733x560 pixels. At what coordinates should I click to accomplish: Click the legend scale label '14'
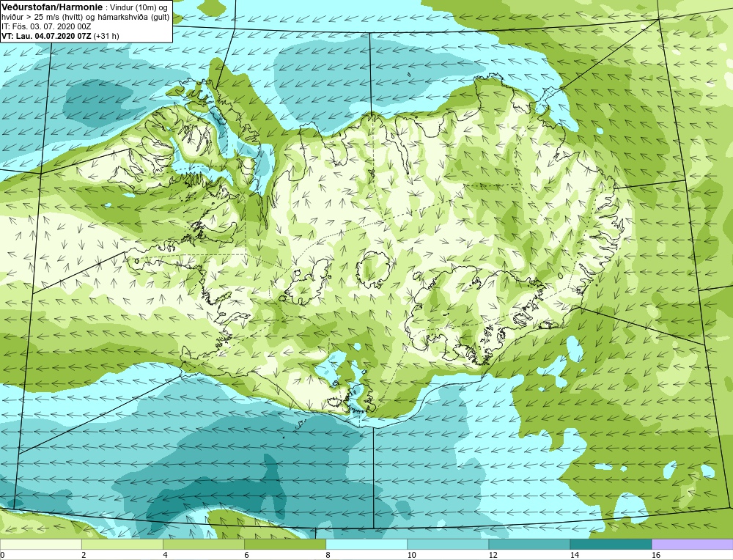[574, 555]
